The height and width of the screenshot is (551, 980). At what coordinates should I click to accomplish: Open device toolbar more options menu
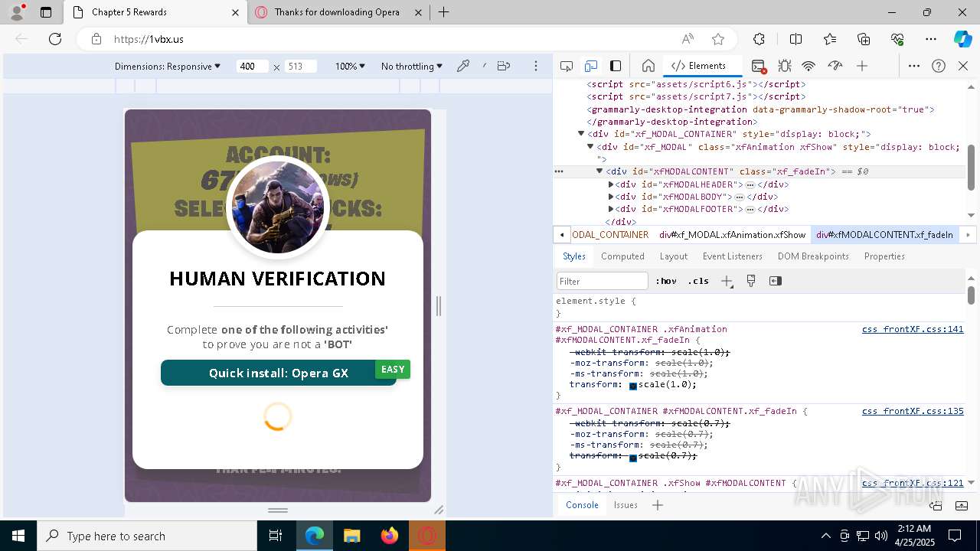point(536,66)
